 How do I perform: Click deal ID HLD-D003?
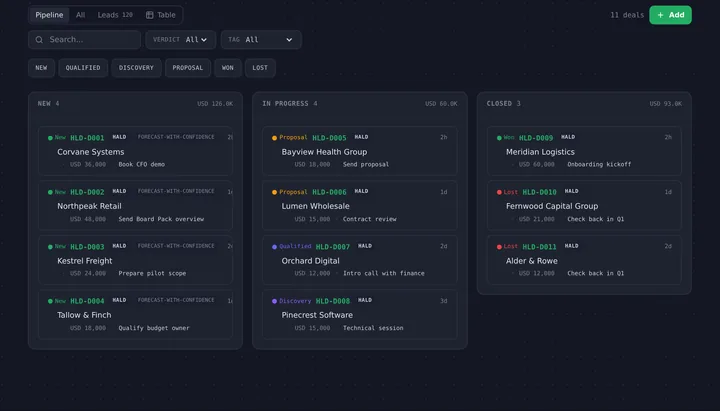[x=87, y=247]
